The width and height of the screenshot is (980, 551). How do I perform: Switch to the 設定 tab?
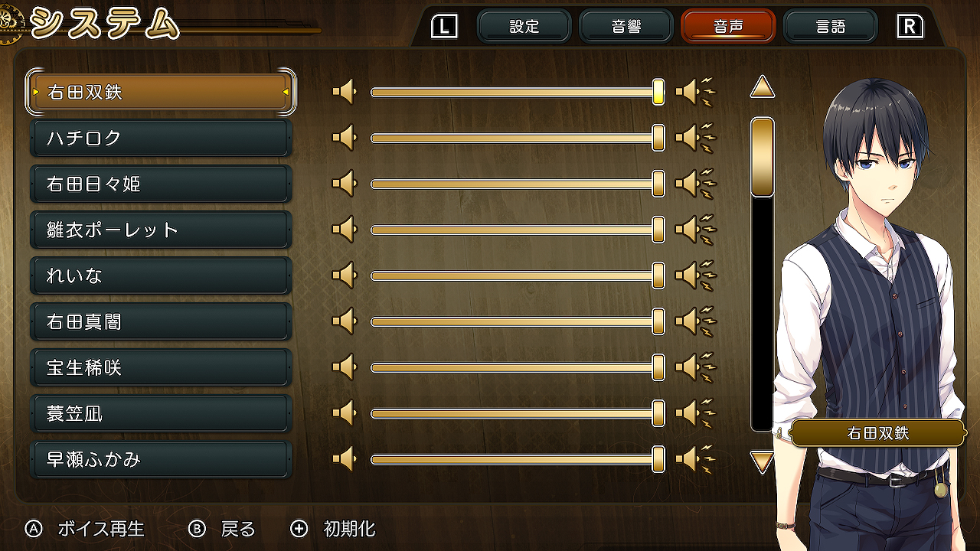524,27
